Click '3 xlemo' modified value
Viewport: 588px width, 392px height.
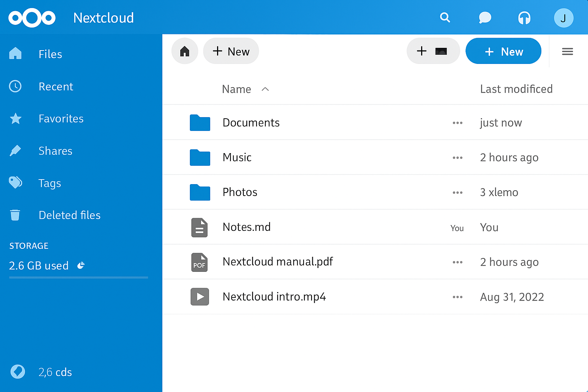(499, 193)
